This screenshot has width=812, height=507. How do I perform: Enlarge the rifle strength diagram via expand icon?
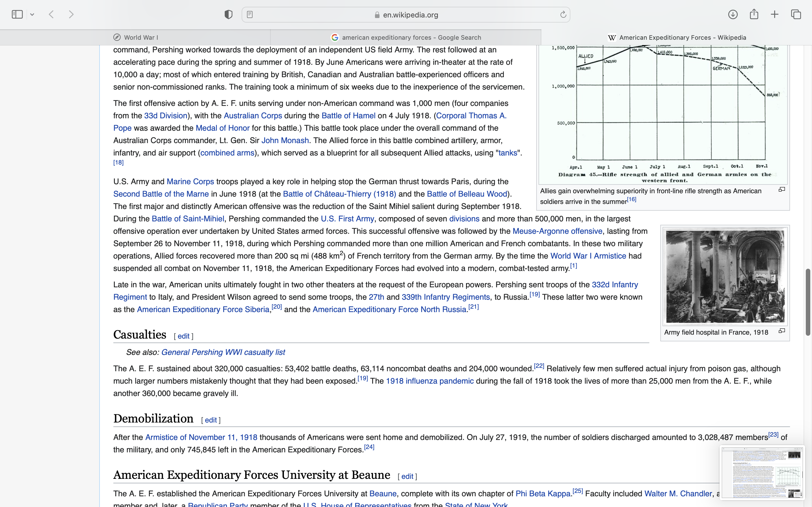pos(782,190)
